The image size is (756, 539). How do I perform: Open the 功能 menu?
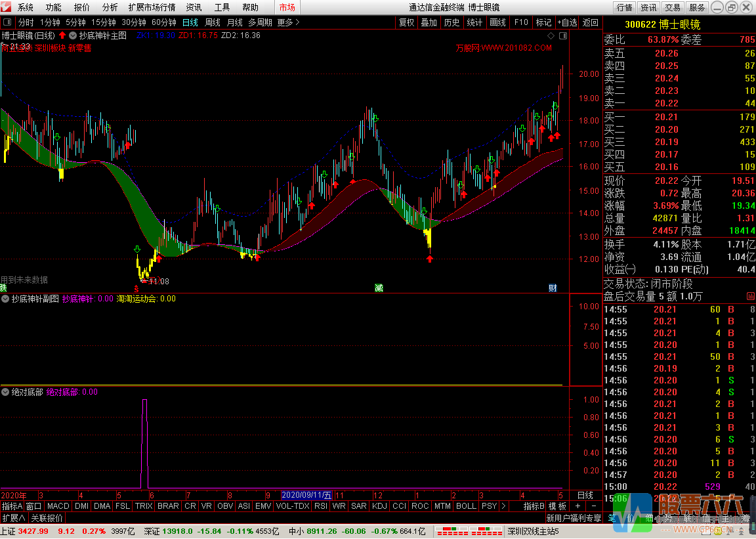[54, 7]
